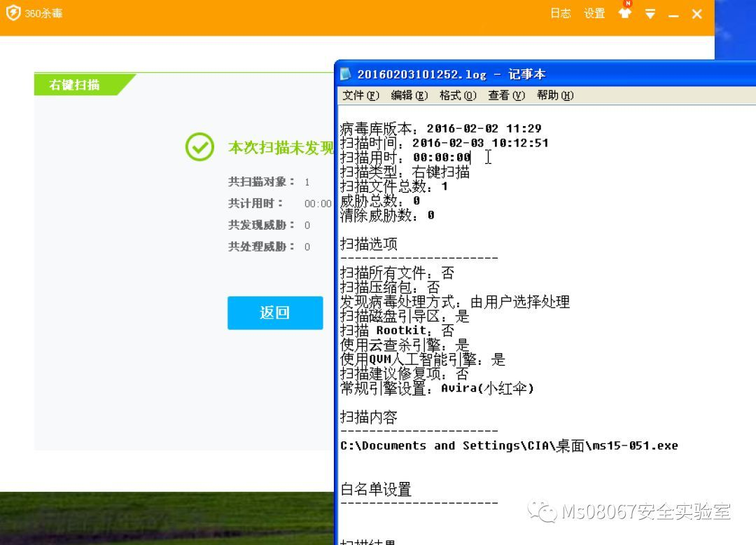Open the 编辑(E) menu in Notepad
756x545 pixels.
pyautogui.click(x=409, y=95)
